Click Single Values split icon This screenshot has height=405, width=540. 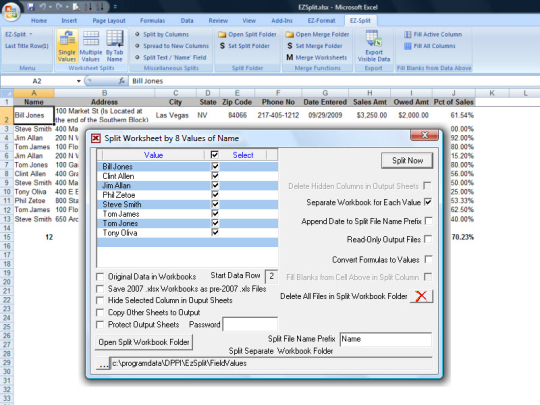(x=67, y=46)
